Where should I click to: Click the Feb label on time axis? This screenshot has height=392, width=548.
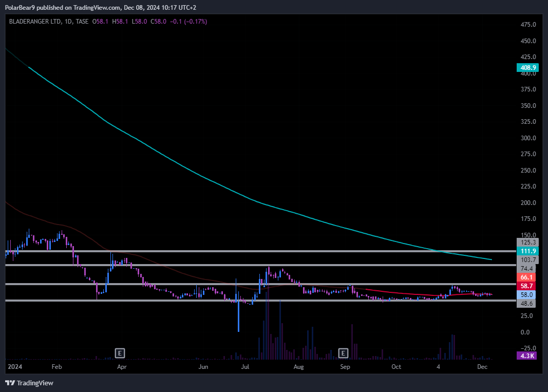(56, 367)
